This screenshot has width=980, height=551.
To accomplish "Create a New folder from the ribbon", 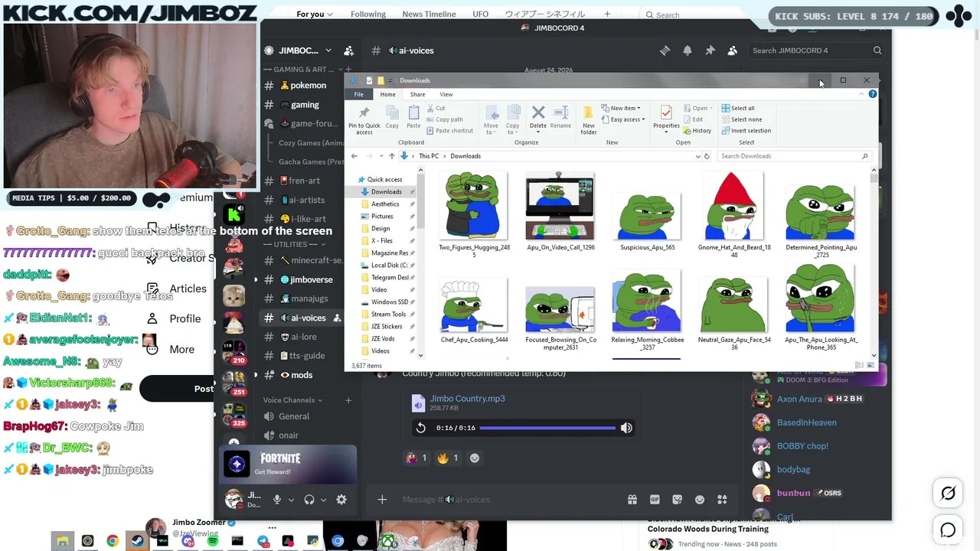I will (588, 120).
